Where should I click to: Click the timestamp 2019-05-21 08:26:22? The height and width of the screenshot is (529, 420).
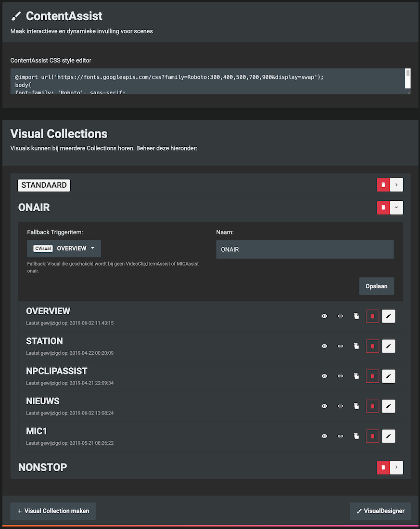click(92, 443)
